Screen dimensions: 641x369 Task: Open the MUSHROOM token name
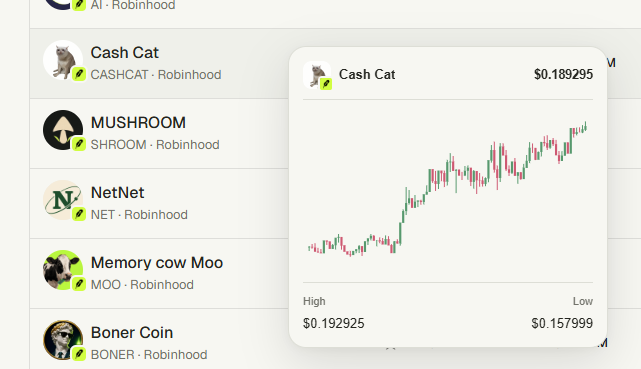pos(138,123)
